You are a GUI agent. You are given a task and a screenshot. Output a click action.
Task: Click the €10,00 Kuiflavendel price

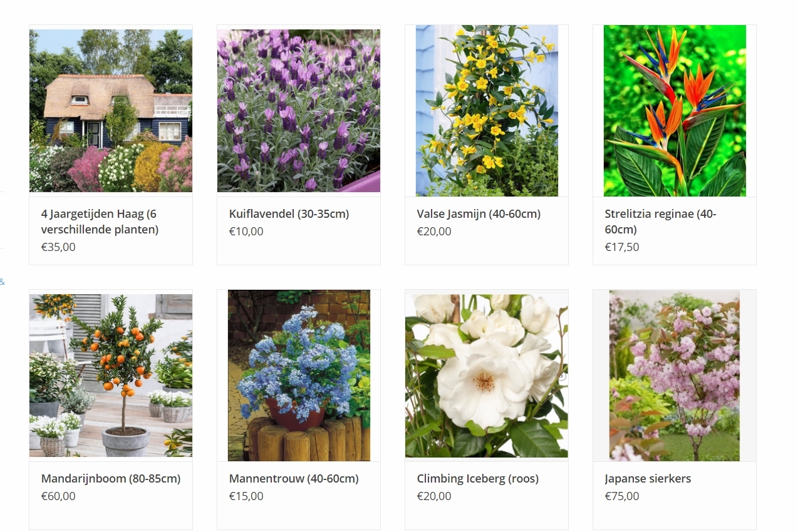click(246, 232)
